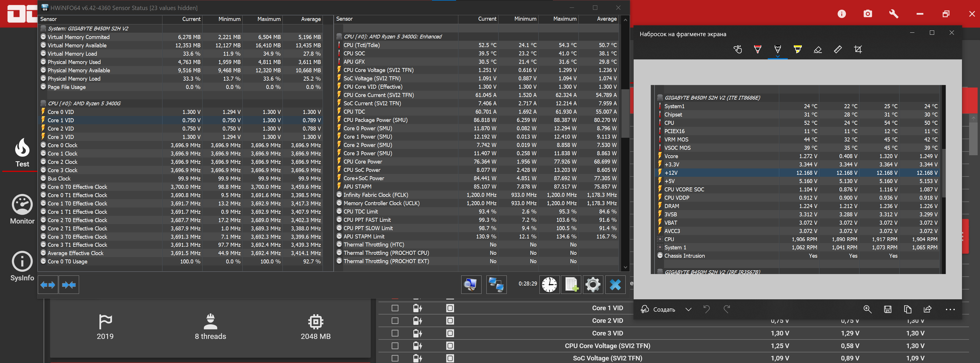The width and height of the screenshot is (980, 363).
Task: Click the collapse columns arrows button
Action: point(69,285)
